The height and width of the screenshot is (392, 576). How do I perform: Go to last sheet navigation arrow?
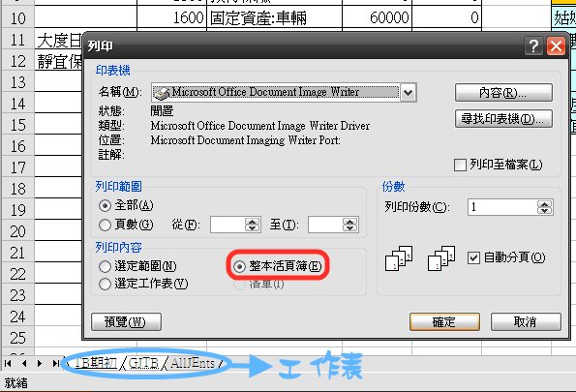[x=56, y=364]
